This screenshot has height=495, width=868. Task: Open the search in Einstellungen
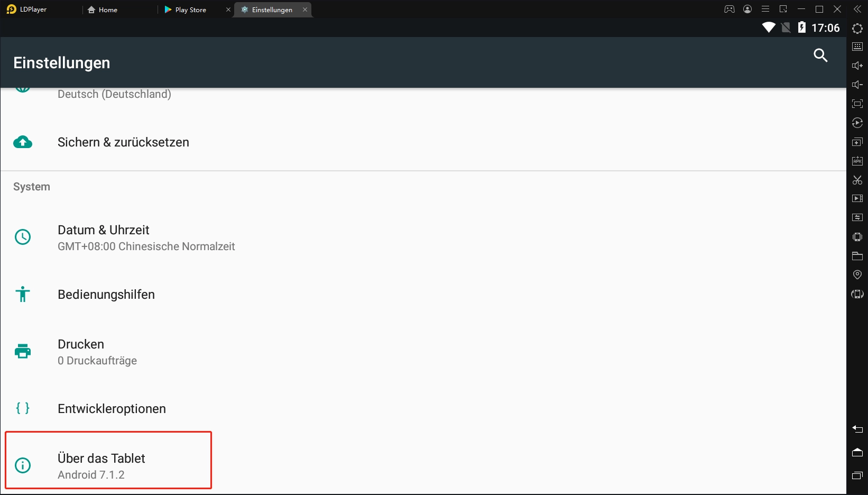pyautogui.click(x=820, y=56)
